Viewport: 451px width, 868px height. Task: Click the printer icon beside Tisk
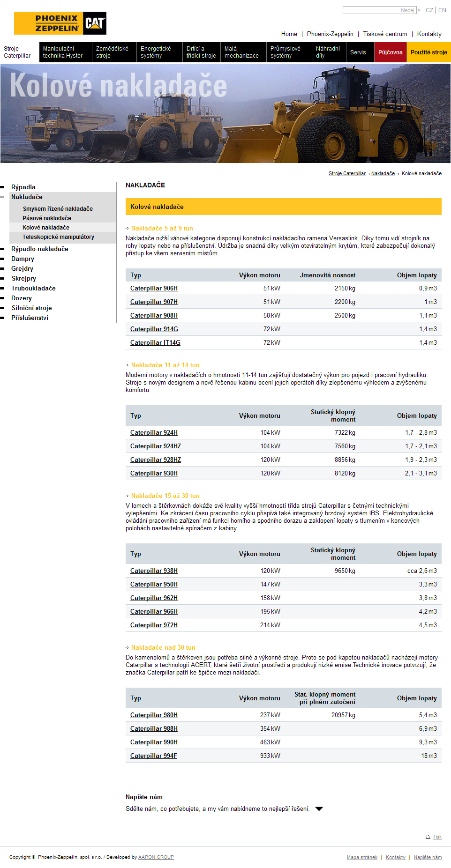pos(428,837)
